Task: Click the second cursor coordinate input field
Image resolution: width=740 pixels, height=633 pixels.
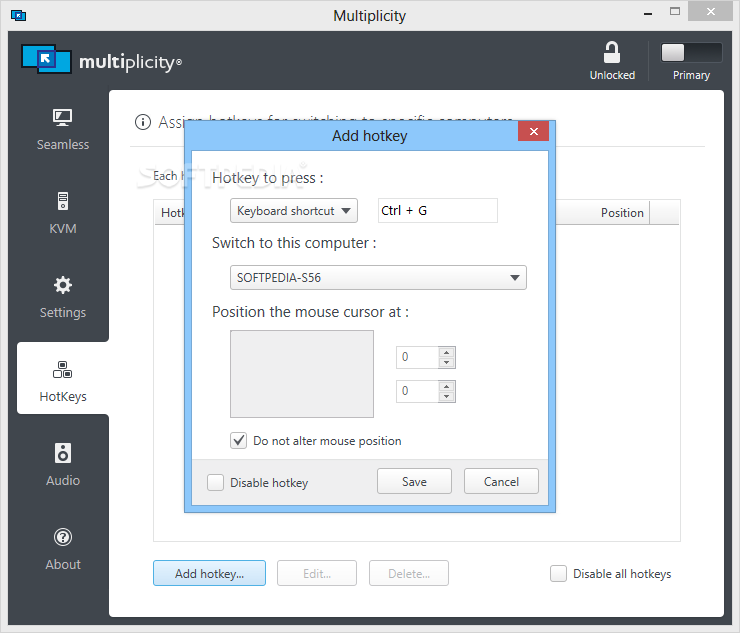Action: click(417, 391)
